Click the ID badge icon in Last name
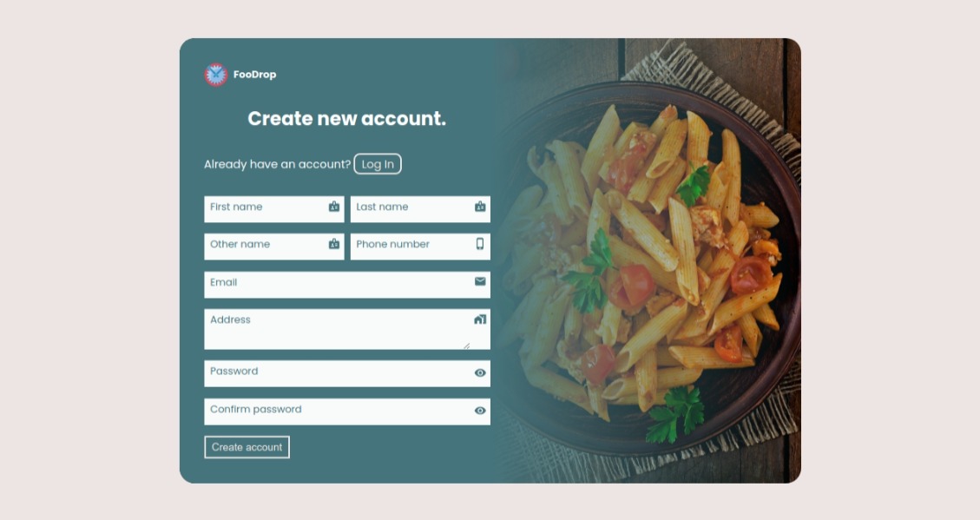 [480, 207]
